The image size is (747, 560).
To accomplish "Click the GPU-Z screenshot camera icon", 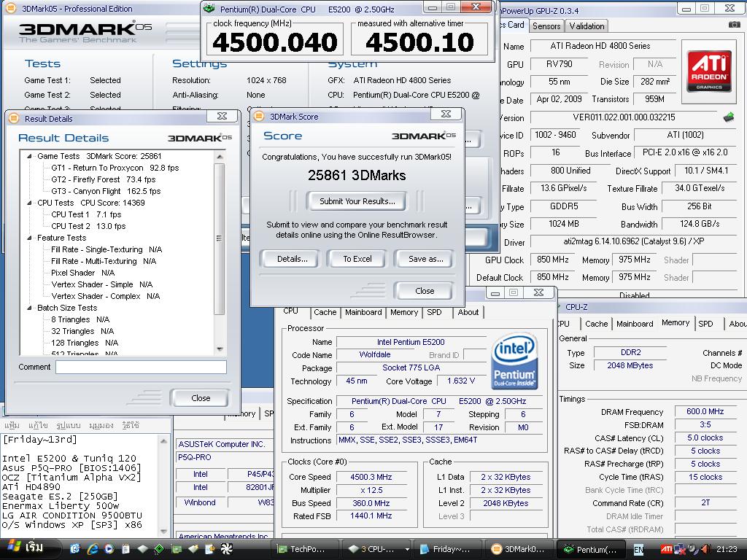I will 734,24.
